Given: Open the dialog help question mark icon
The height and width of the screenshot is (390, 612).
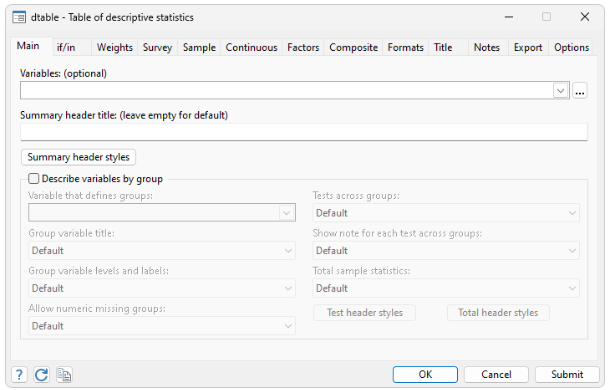Looking at the screenshot, I should [x=20, y=375].
